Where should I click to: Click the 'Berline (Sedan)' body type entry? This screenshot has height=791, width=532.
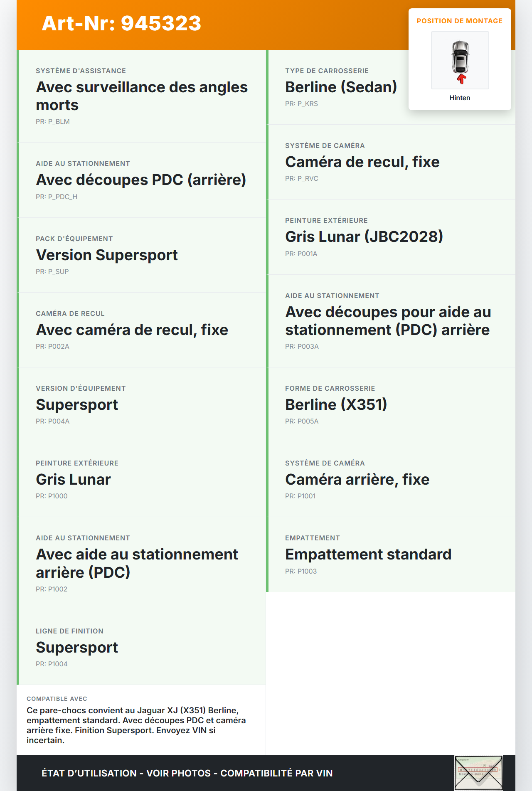point(341,87)
